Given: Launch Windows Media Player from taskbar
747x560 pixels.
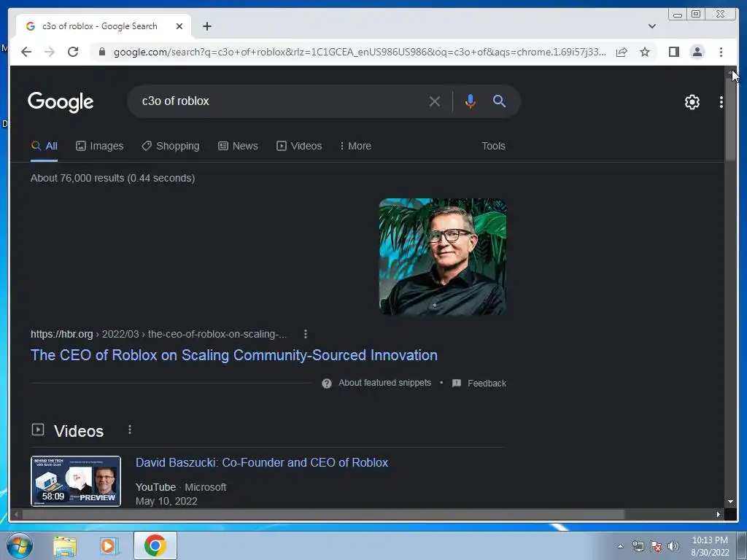Looking at the screenshot, I should (108, 546).
